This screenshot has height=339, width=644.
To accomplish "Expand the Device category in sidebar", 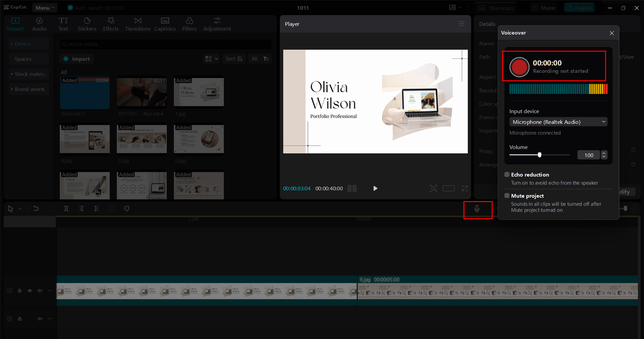I will (29, 44).
